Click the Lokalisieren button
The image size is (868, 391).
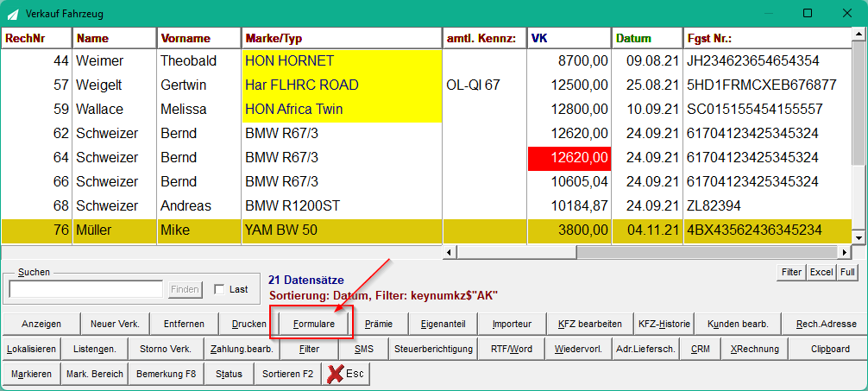click(32, 350)
